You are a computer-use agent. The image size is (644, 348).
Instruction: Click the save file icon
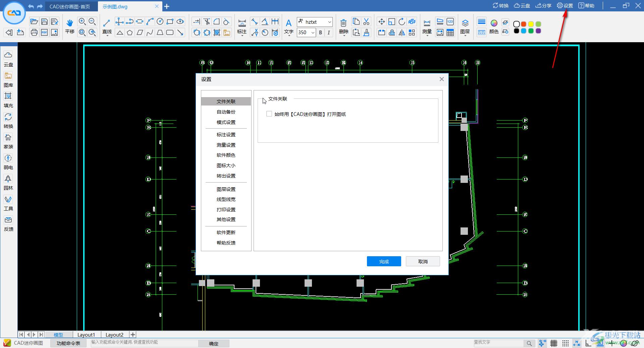click(x=44, y=22)
